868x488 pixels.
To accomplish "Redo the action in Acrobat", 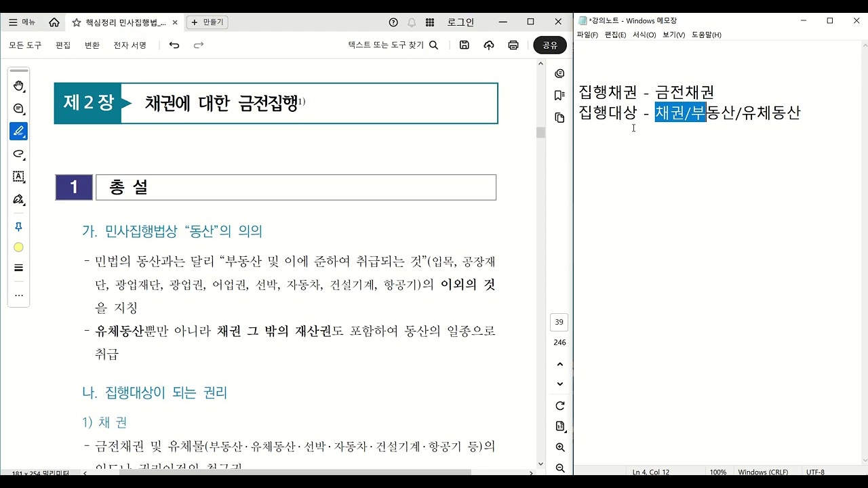I will 199,45.
